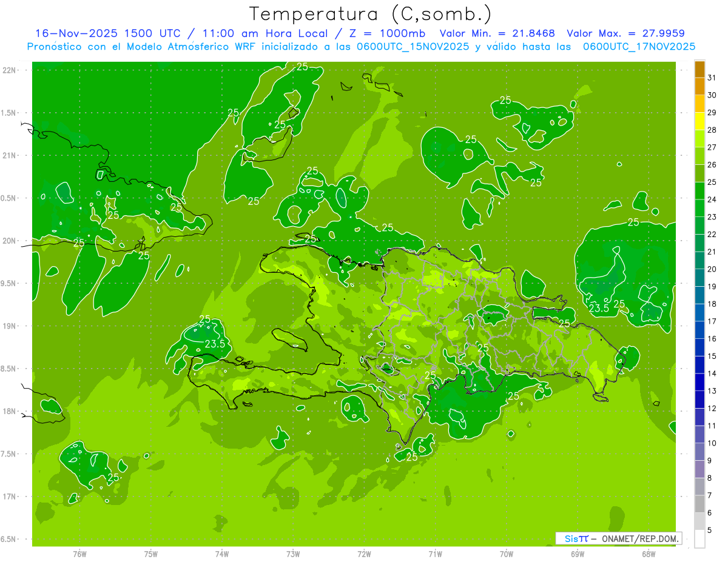
Task: Click the colorbar label "24"
Action: coord(712,199)
